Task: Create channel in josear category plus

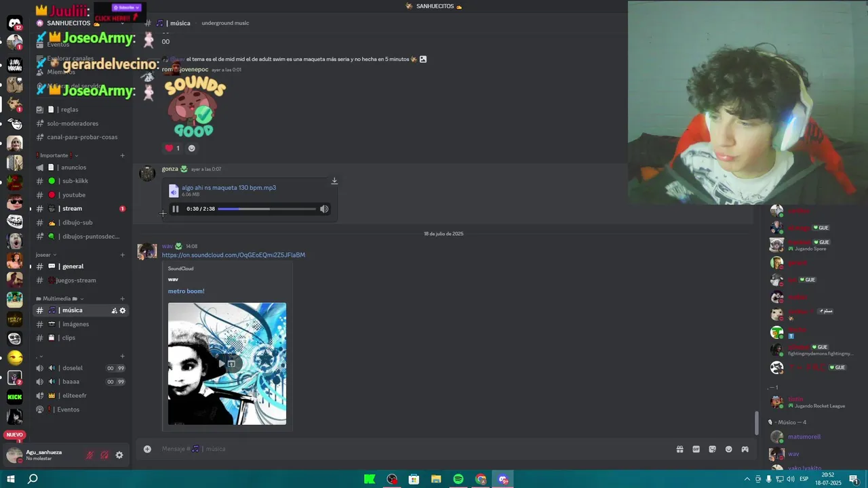Action: pos(123,255)
